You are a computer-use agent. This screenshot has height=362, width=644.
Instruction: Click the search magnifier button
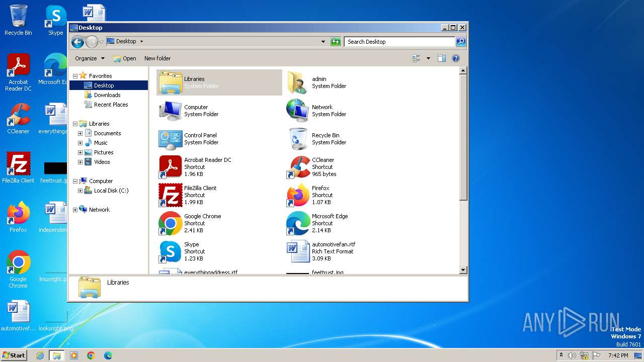[x=460, y=42]
